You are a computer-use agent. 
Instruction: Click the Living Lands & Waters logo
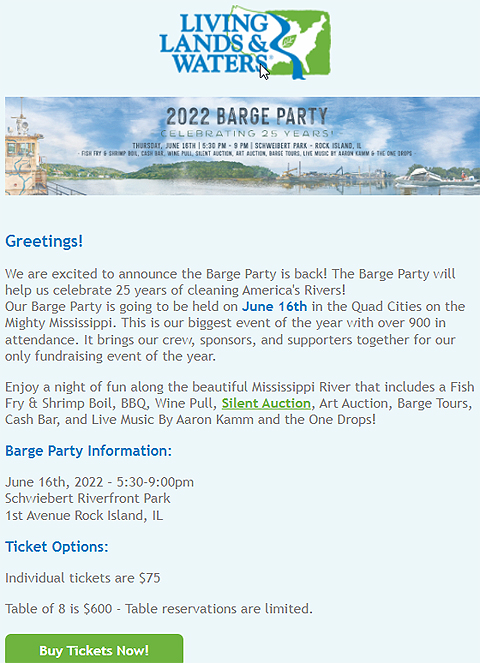pos(245,42)
